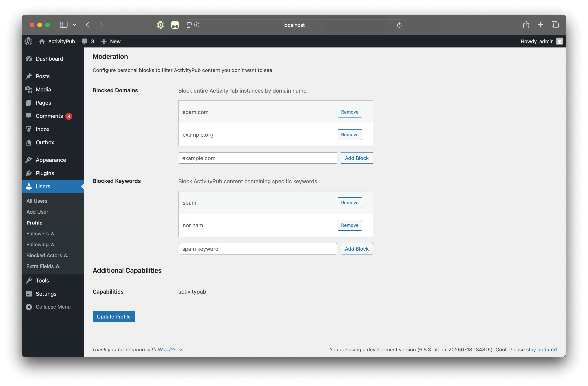The width and height of the screenshot is (588, 386).
Task: Open the Inbox menu item
Action: [42, 129]
